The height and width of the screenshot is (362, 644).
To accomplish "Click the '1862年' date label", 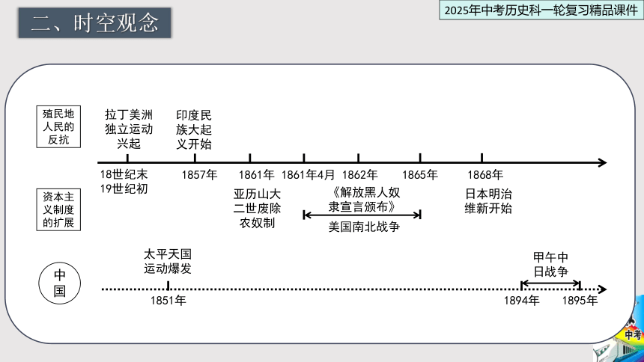I will pos(359,175).
